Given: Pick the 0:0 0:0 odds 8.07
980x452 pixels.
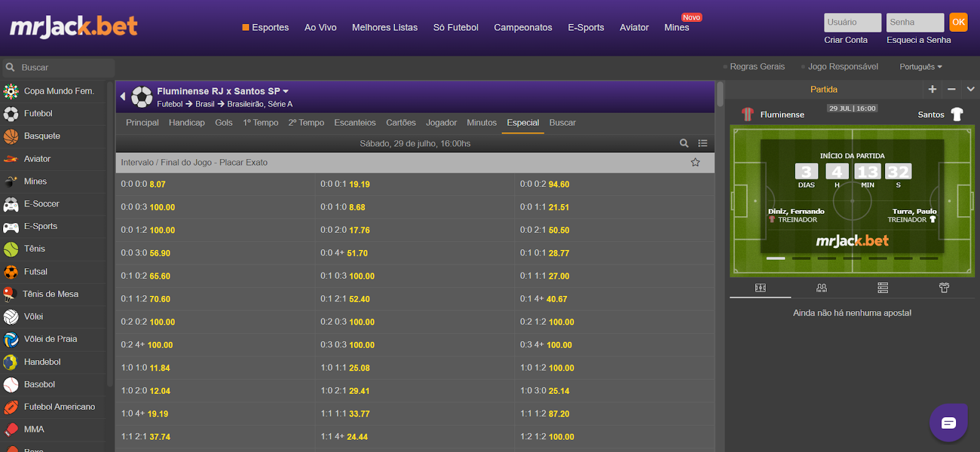Looking at the screenshot, I should [x=215, y=184].
